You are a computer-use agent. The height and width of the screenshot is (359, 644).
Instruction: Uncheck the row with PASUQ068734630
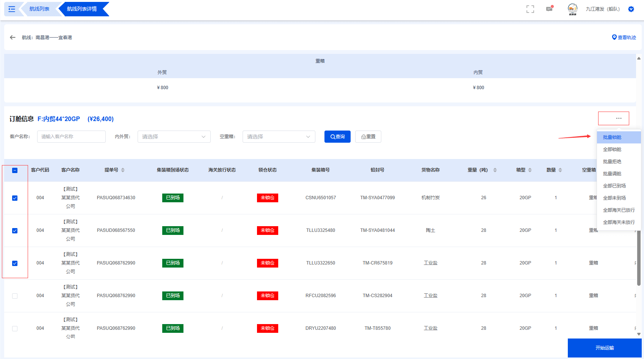tap(15, 198)
